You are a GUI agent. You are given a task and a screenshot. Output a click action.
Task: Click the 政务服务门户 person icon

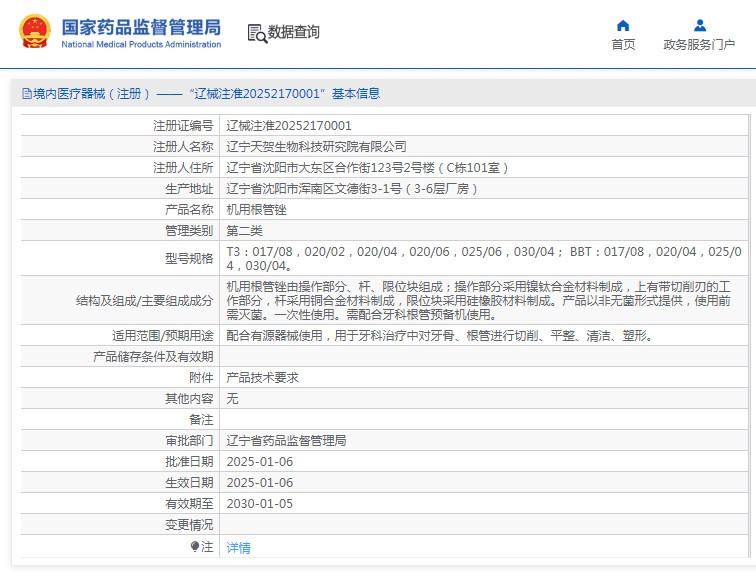tap(700, 25)
